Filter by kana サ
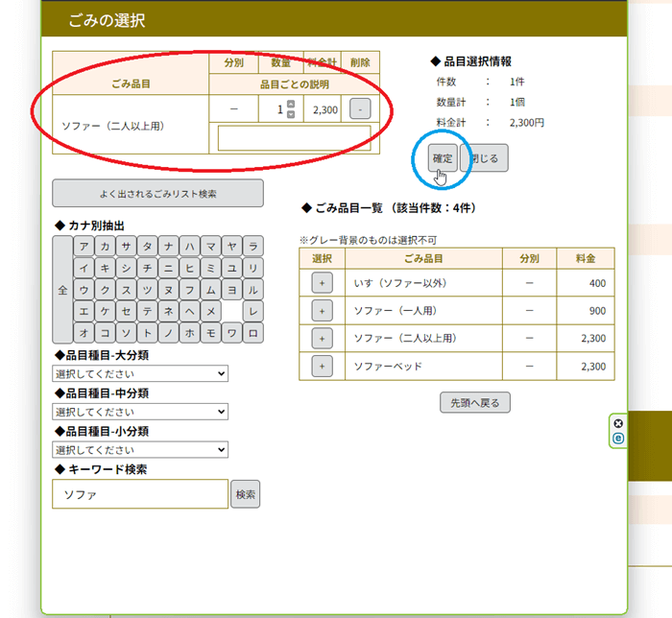 pos(126,247)
